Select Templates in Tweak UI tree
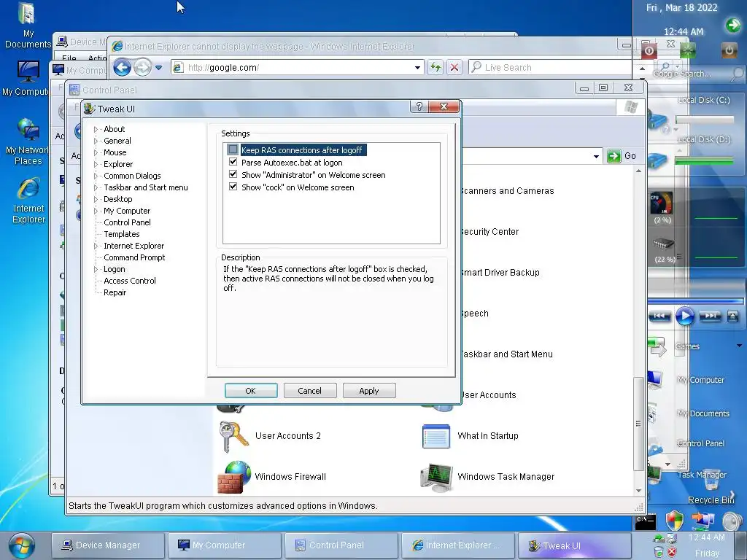The width and height of the screenshot is (747, 560). 122,234
